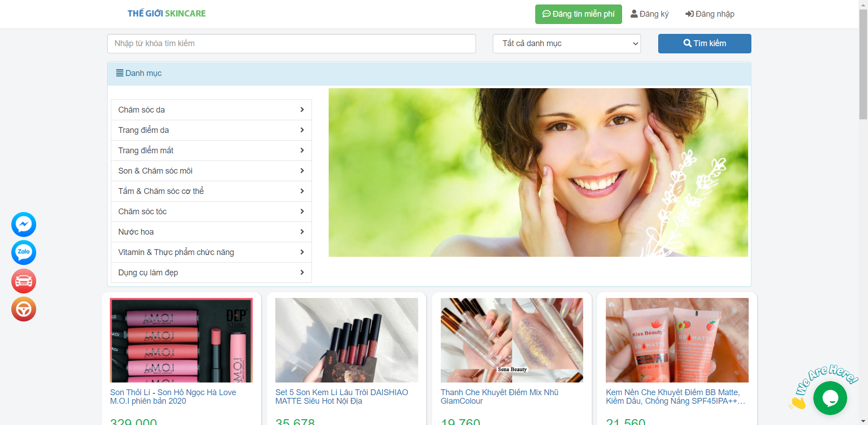The height and width of the screenshot is (425, 868).
Task: Click the scrollbar down arrow
Action: 863,421
